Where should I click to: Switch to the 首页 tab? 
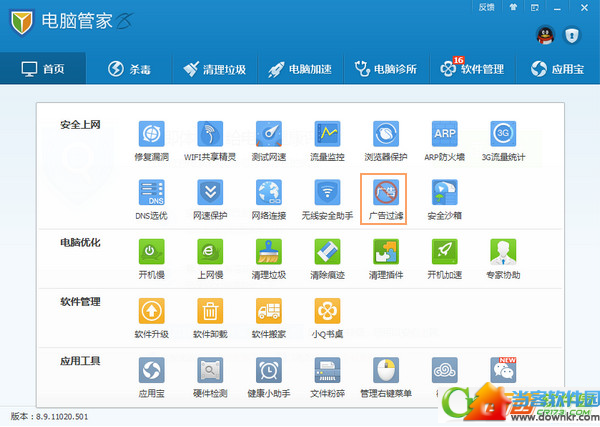pos(43,68)
